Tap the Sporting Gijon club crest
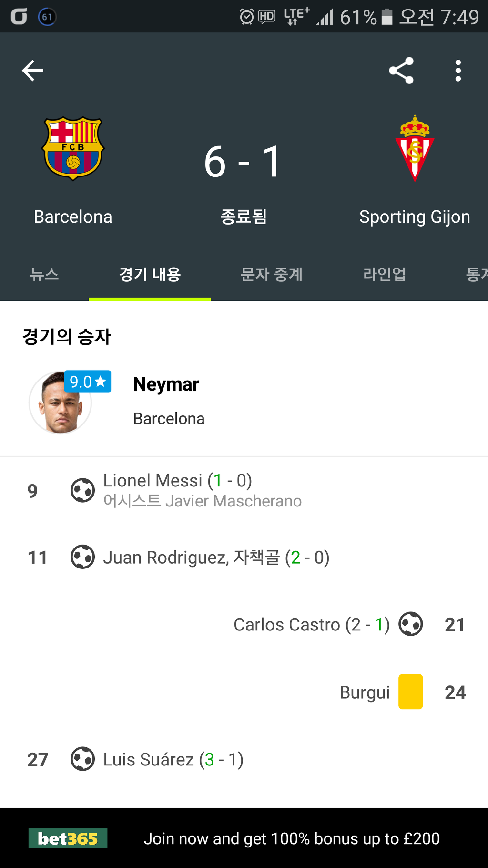 pyautogui.click(x=415, y=148)
